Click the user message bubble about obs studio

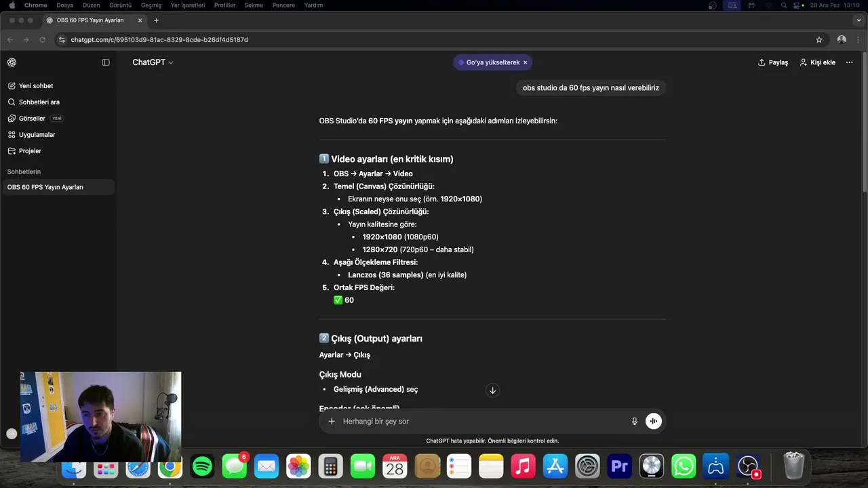pyautogui.click(x=591, y=87)
